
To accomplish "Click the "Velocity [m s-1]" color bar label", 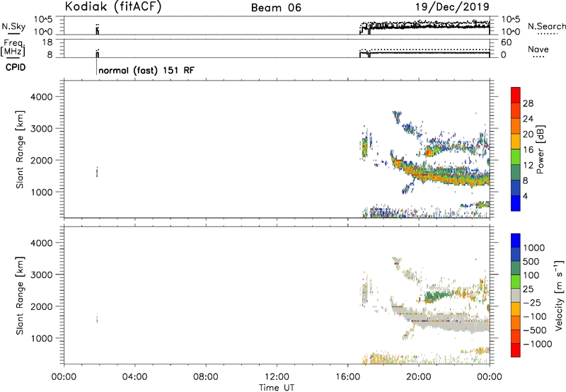I will pyautogui.click(x=559, y=295).
